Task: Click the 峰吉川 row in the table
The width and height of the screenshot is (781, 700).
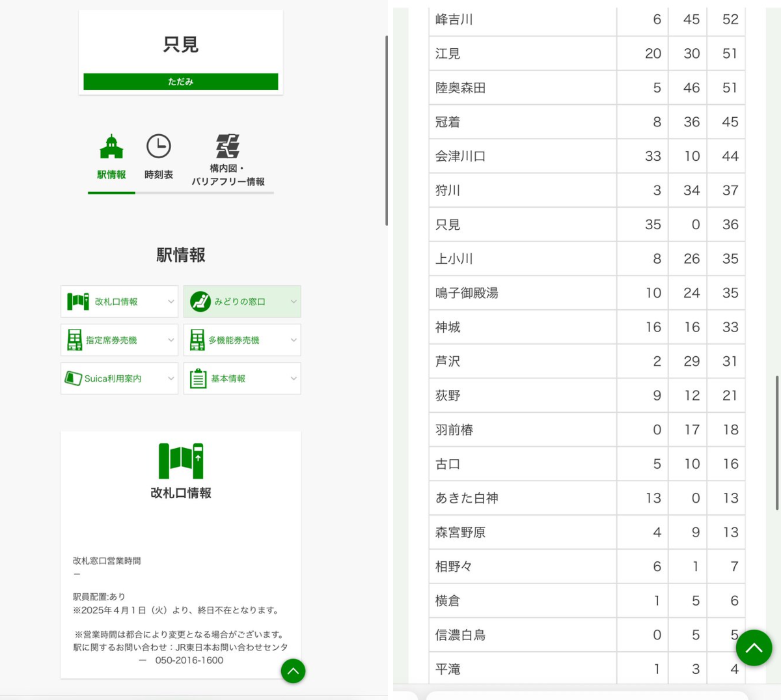Action: [587, 20]
